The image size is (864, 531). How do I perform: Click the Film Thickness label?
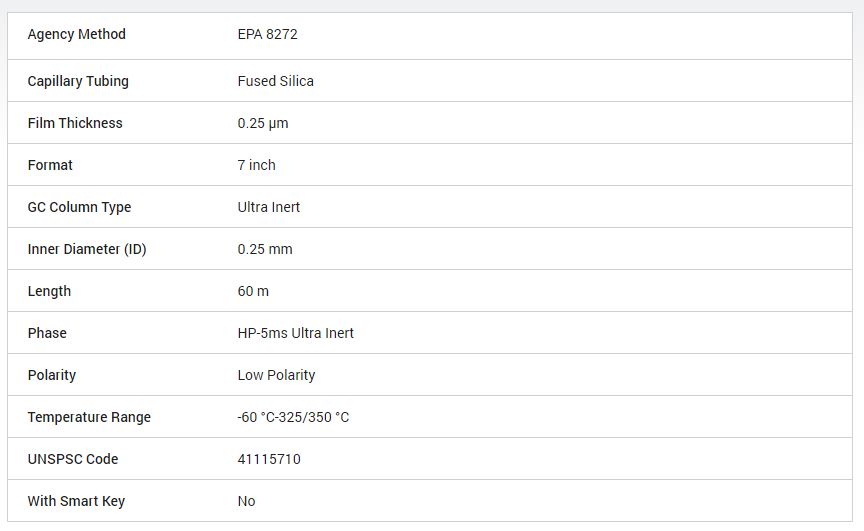(75, 123)
